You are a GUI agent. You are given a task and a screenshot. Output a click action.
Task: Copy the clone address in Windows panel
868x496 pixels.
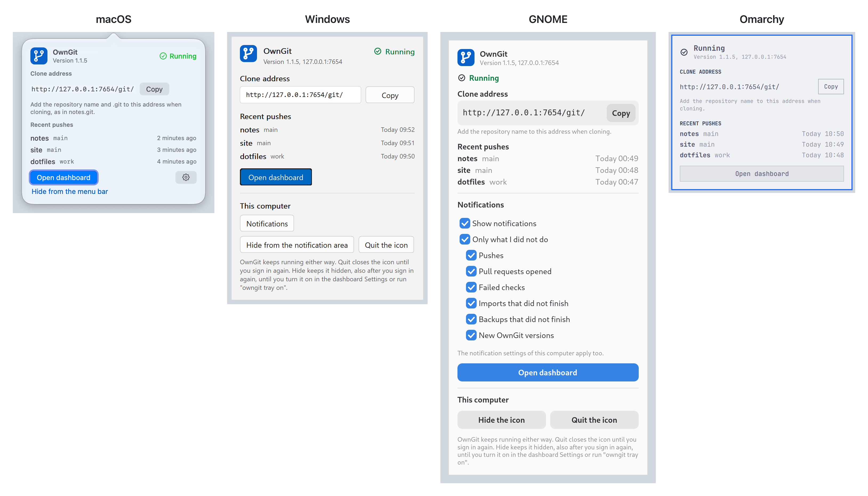(390, 95)
